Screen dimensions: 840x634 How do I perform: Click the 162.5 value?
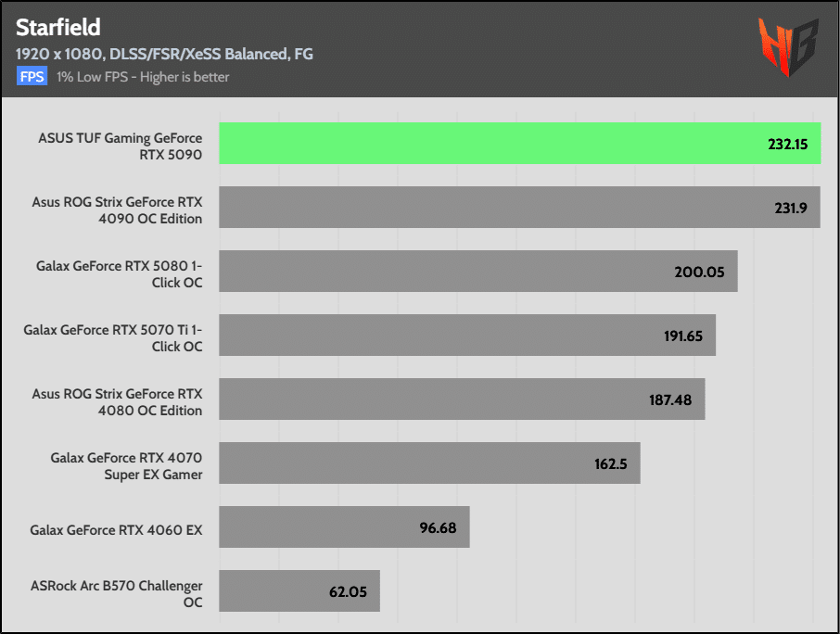[x=611, y=463]
